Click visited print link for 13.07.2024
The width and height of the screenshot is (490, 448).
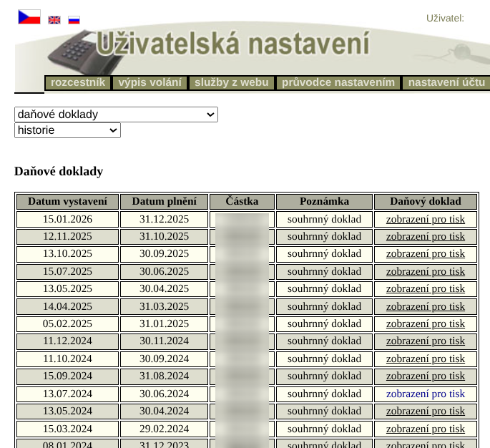tap(425, 394)
